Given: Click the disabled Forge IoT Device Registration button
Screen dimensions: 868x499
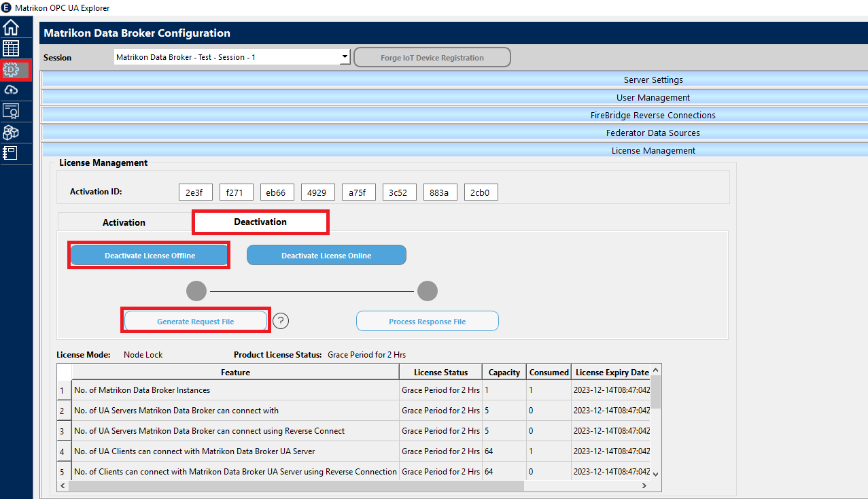Looking at the screenshot, I should [432, 57].
